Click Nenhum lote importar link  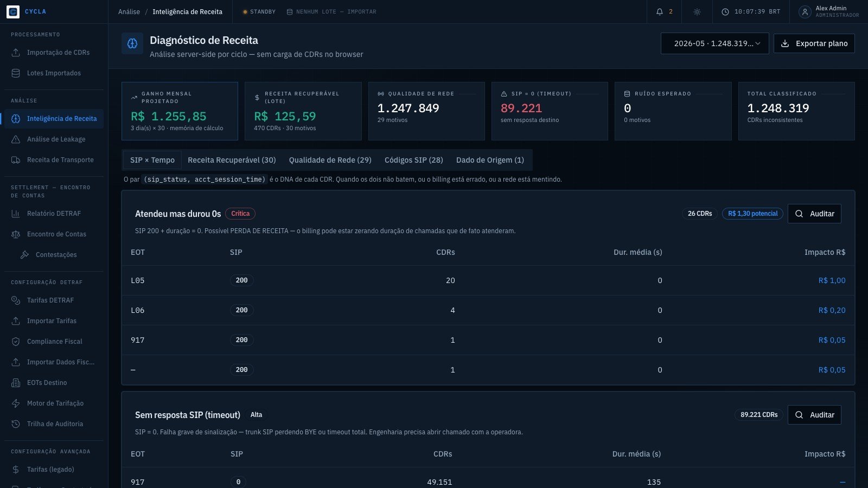click(331, 11)
